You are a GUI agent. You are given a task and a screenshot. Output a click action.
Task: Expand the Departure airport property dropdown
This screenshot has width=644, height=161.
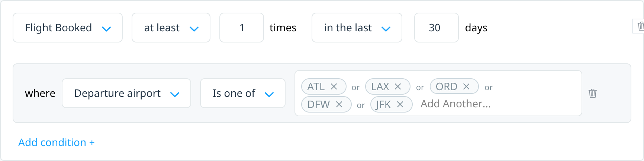(x=126, y=93)
